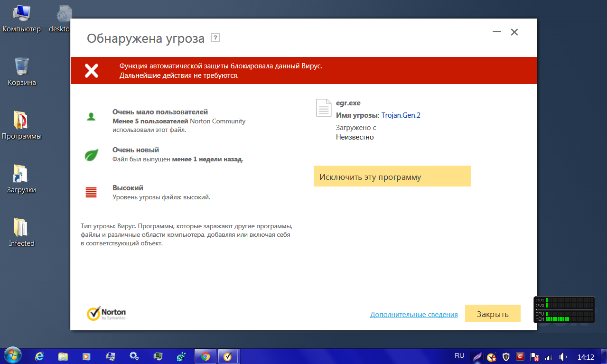Screen dimensions: 607x364
Task: Click the 14:12 clock in the tray
Action: (586, 357)
